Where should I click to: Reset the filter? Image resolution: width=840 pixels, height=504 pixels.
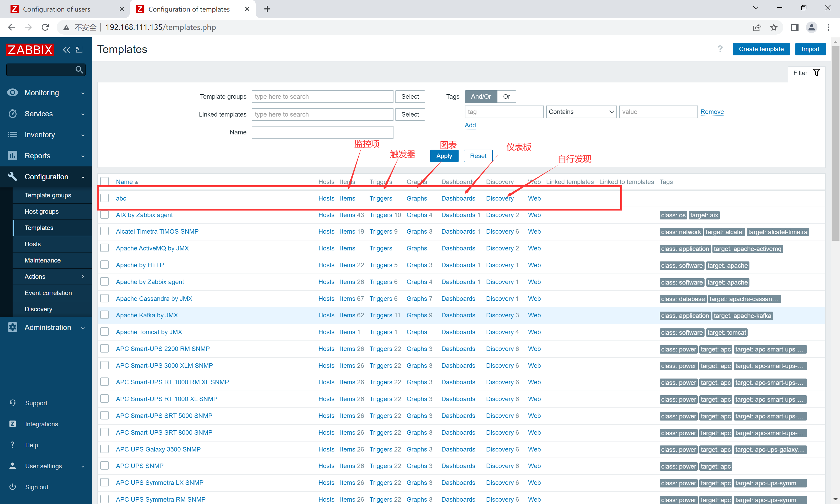pyautogui.click(x=478, y=156)
